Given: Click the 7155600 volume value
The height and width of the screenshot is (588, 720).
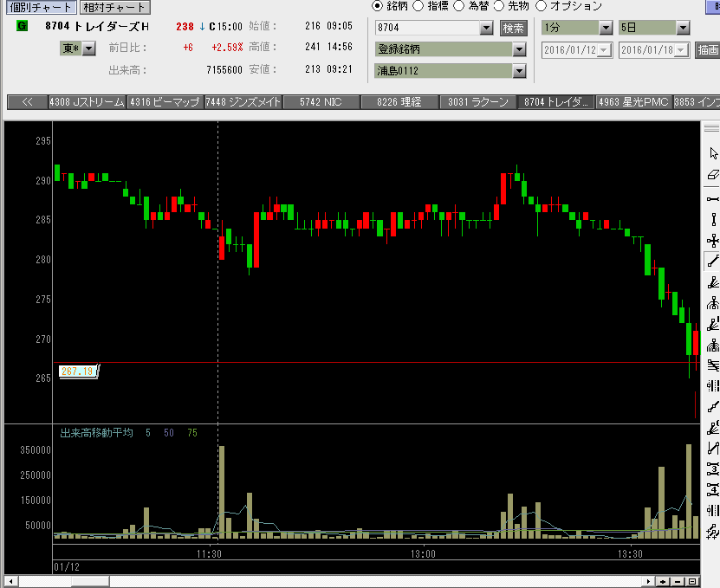Looking at the screenshot, I should (224, 70).
